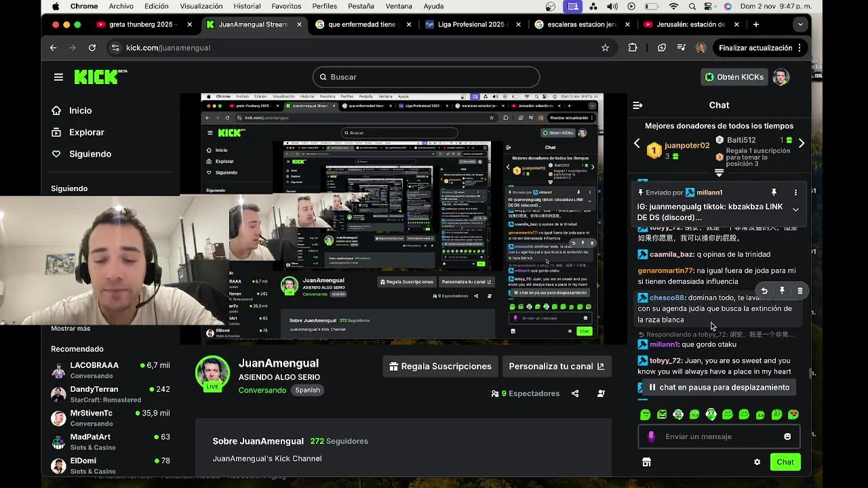Open the Historial menu in menu bar
The image size is (868, 488).
[x=247, y=6]
